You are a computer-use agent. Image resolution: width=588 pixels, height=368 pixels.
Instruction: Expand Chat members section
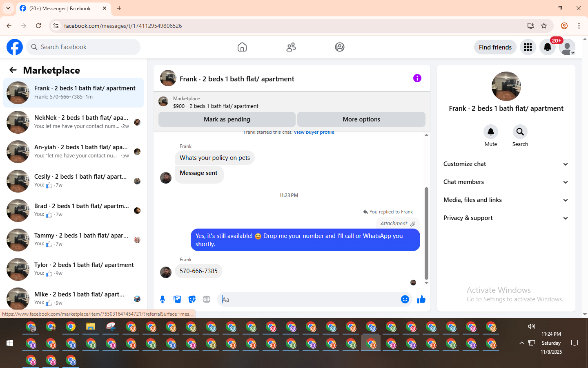point(506,182)
